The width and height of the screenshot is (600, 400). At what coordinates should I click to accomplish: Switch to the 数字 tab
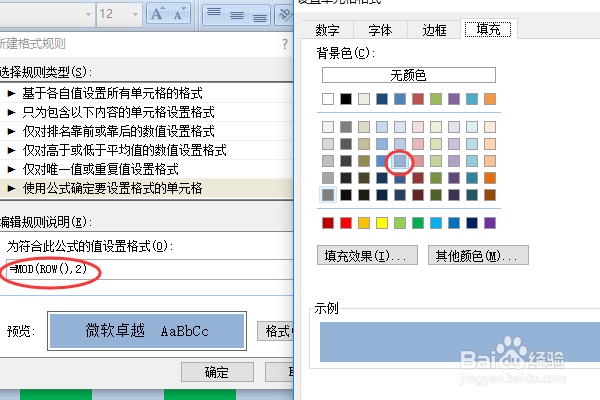click(328, 29)
